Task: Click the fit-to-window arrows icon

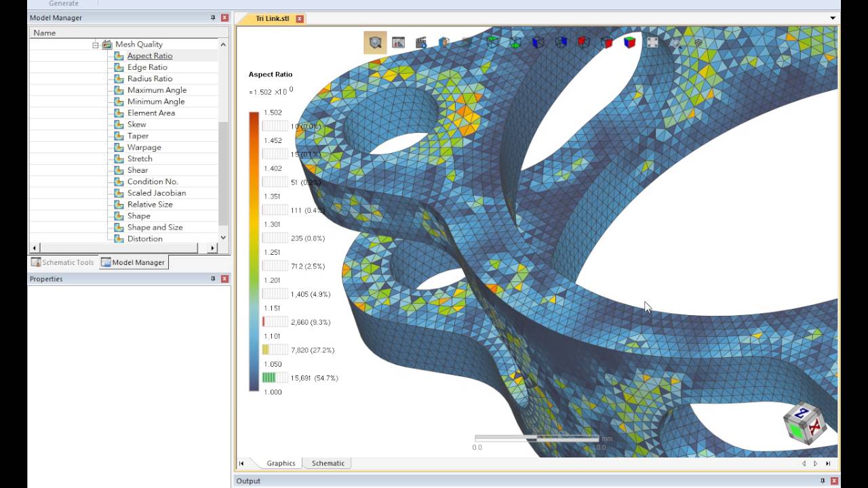Action: (652, 43)
